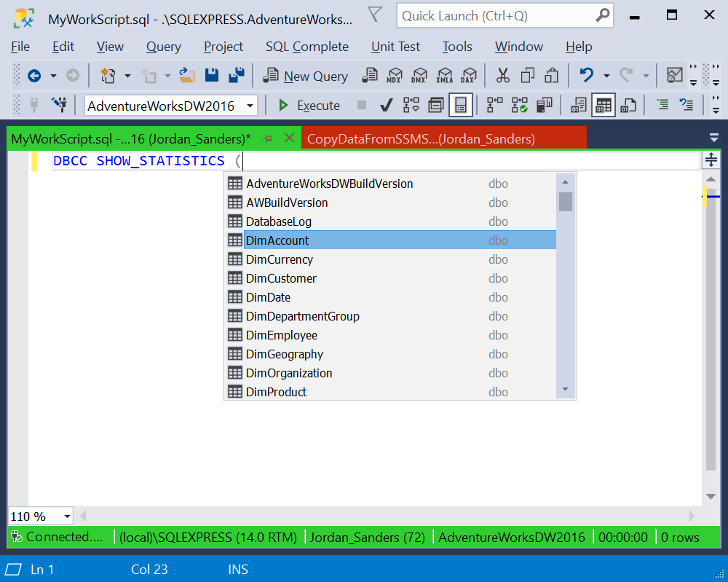Display the Estimated Execution Plan
The width and height of the screenshot is (728, 582).
pyautogui.click(x=411, y=106)
